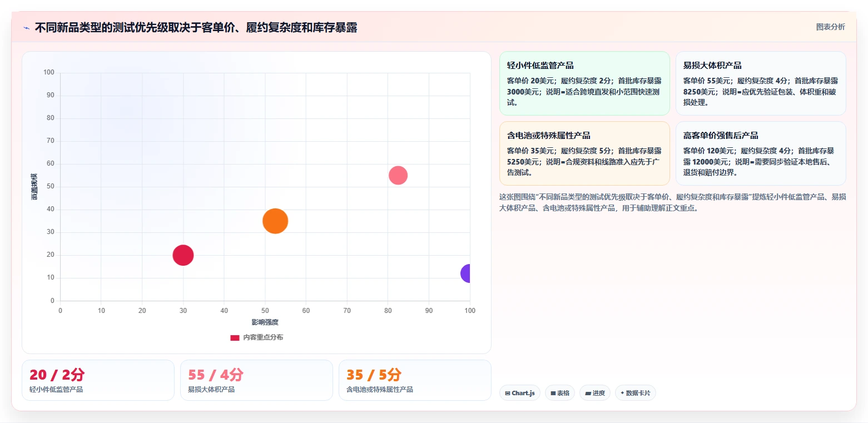The height and width of the screenshot is (423, 868).
Task: Select the 表格 tag chip
Action: [x=560, y=393]
